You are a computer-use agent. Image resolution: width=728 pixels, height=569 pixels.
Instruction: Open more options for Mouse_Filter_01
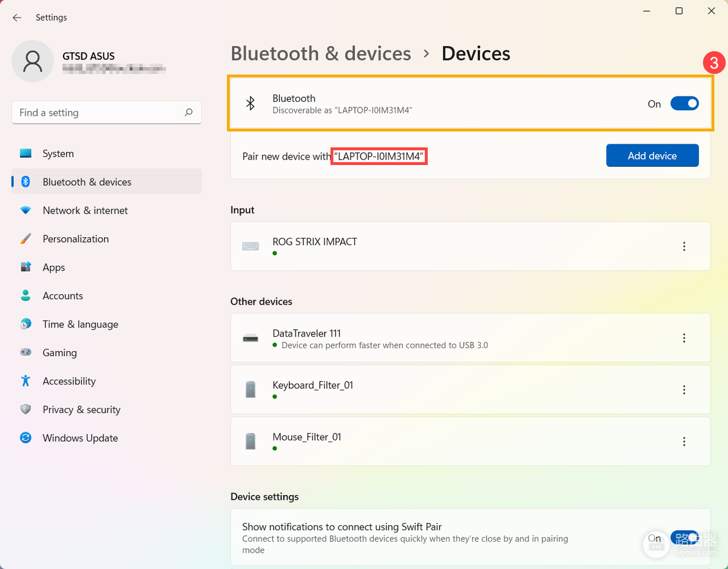coord(684,442)
